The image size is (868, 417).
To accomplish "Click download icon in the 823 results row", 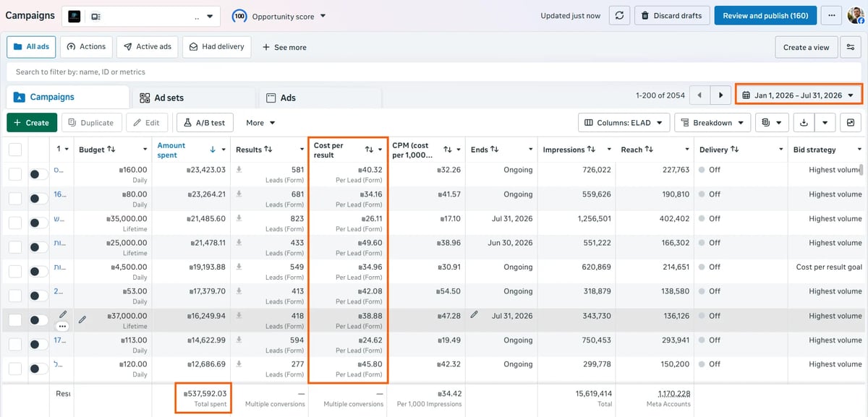I will pyautogui.click(x=239, y=218).
